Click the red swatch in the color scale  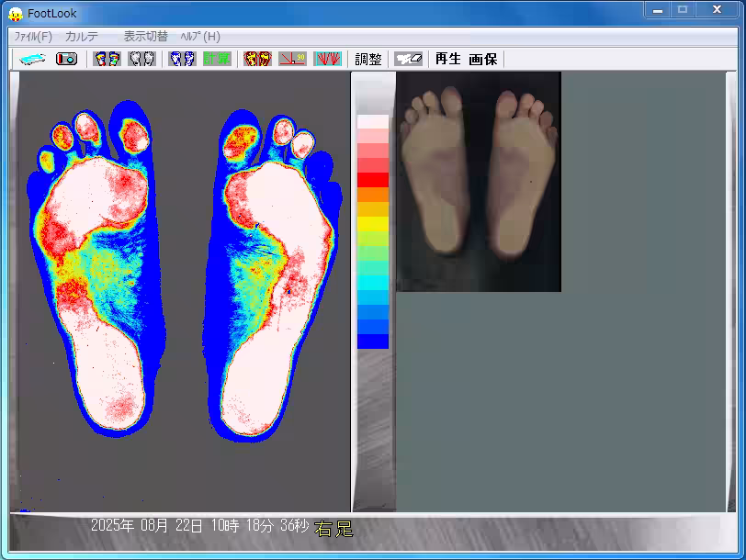tap(372, 180)
